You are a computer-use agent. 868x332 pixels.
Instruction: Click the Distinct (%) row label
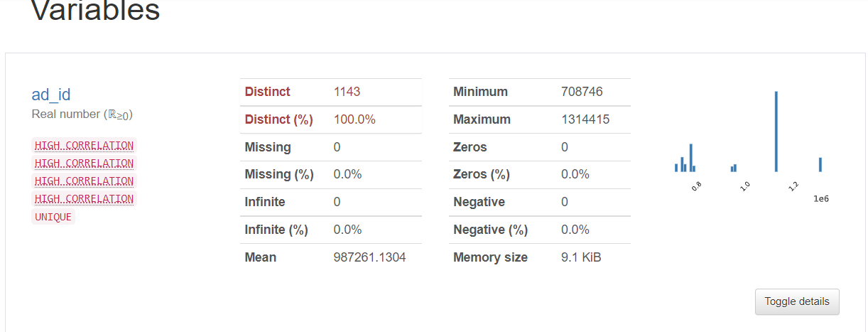tap(278, 119)
